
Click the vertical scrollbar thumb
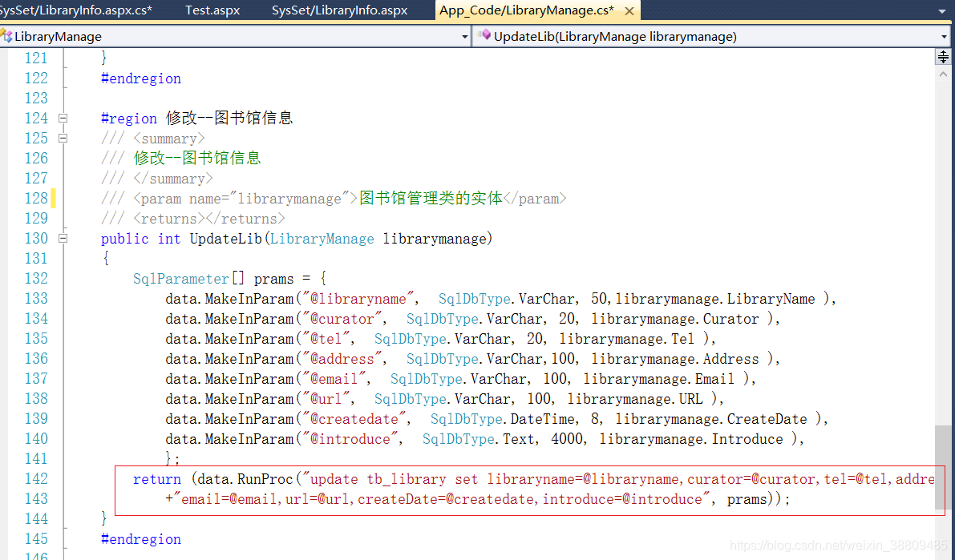point(943,467)
